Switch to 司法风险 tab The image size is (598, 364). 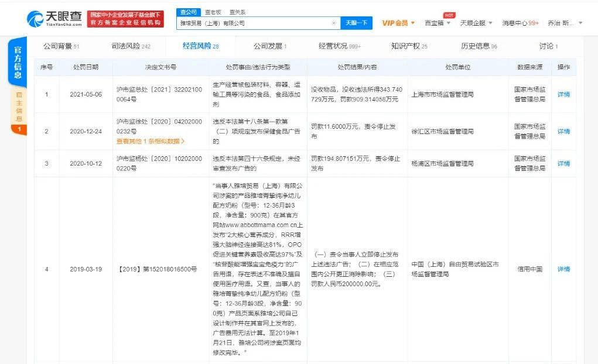[x=131, y=46]
